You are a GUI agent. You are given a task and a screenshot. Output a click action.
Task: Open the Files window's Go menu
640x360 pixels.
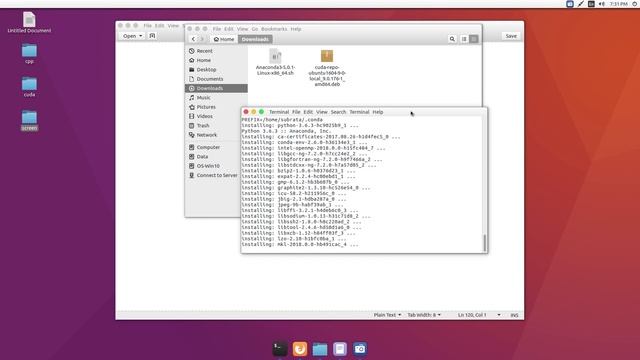click(x=255, y=29)
